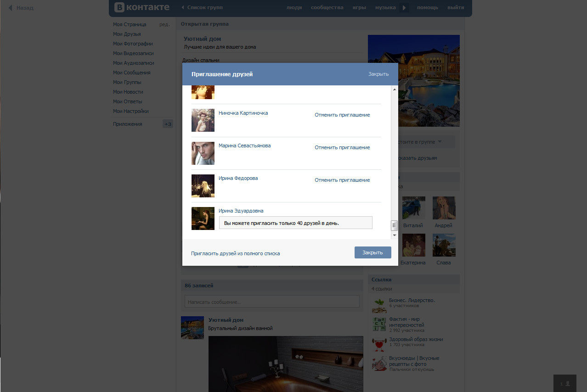Open the музыка header menu item

click(x=385, y=7)
